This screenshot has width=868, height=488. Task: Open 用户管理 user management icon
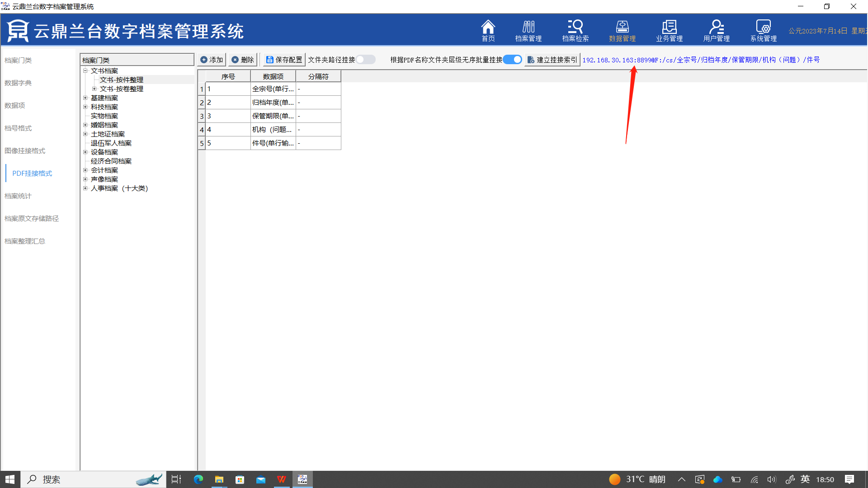coord(716,30)
